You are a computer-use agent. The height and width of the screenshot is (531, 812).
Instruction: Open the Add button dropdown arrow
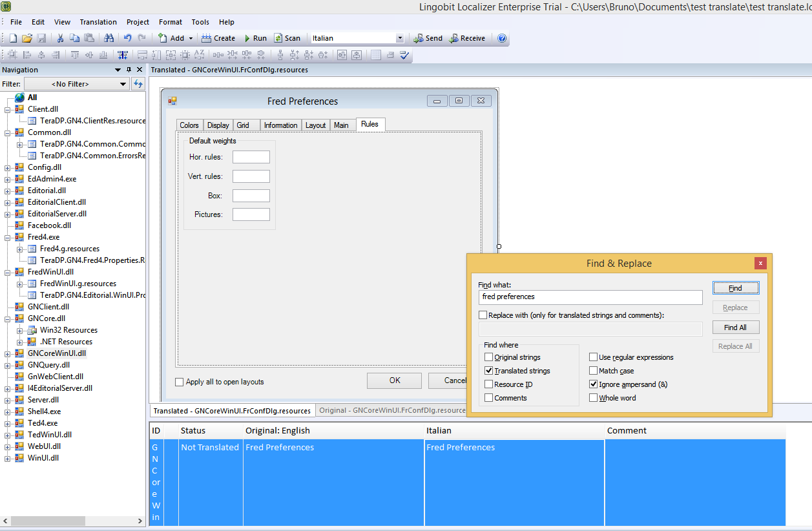click(191, 38)
